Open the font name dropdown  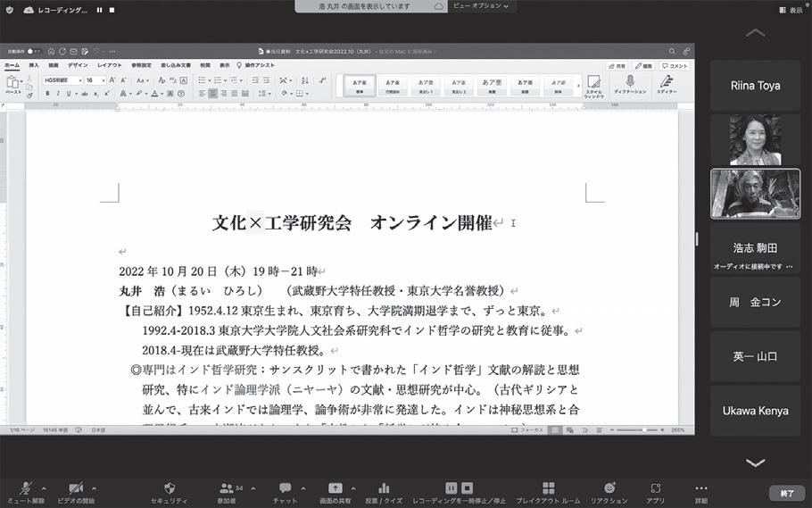[x=79, y=80]
